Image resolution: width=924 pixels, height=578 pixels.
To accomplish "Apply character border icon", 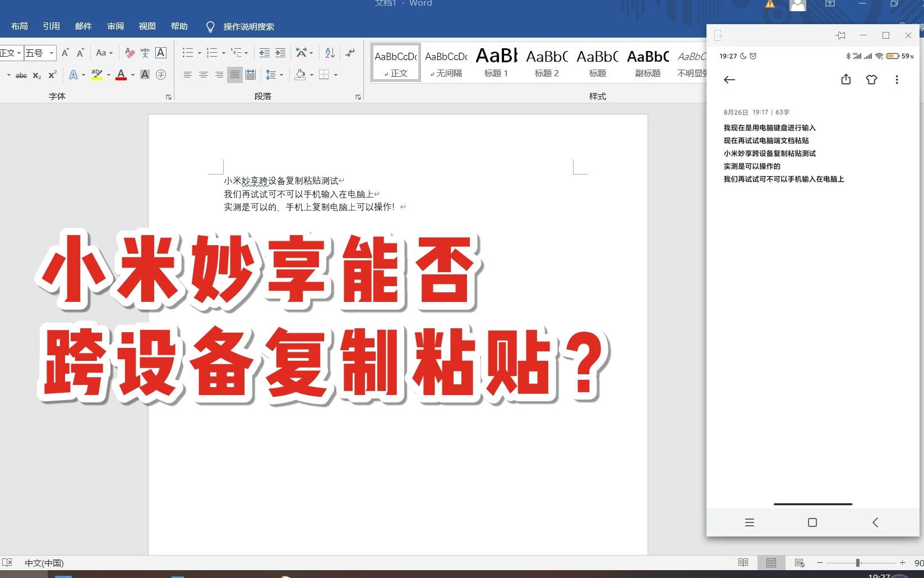I will 161,53.
